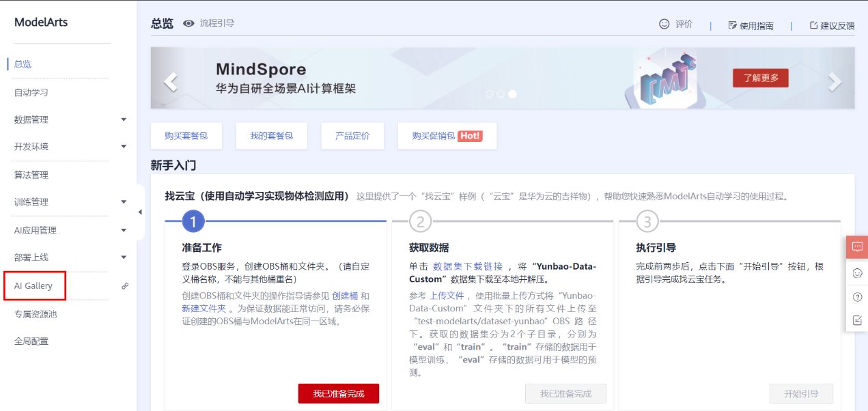
Task: Expand the 部署上线 menu arrow
Action: pos(124,257)
